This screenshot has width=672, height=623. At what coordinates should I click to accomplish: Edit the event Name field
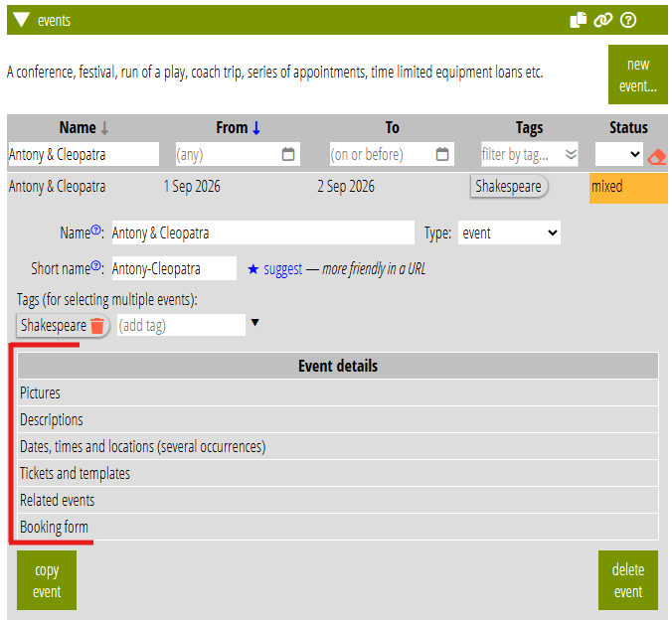pos(262,233)
